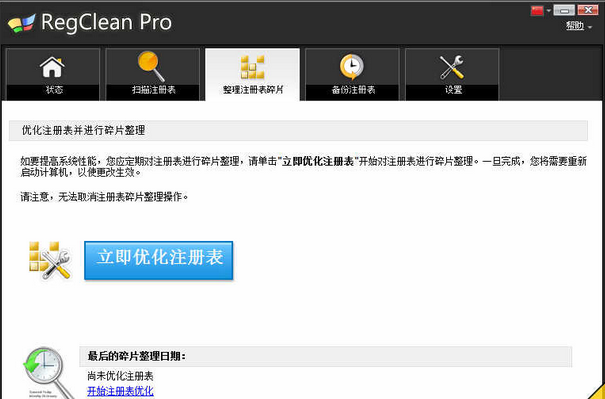Image resolution: width=605 pixels, height=399 pixels.
Task: Click the blocks and tools icon beside optimize button
Action: coord(50,260)
